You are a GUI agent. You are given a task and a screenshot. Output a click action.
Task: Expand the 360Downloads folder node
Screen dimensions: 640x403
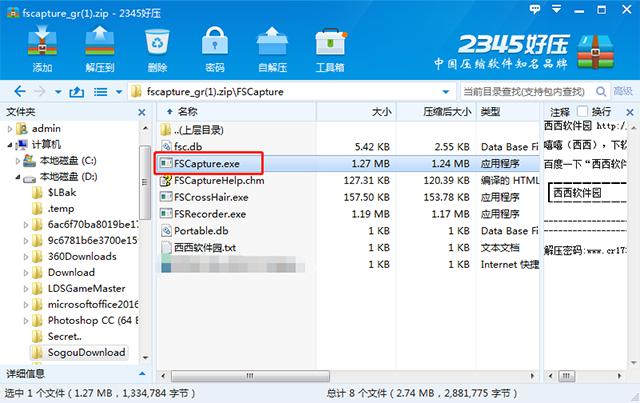pos(26,257)
